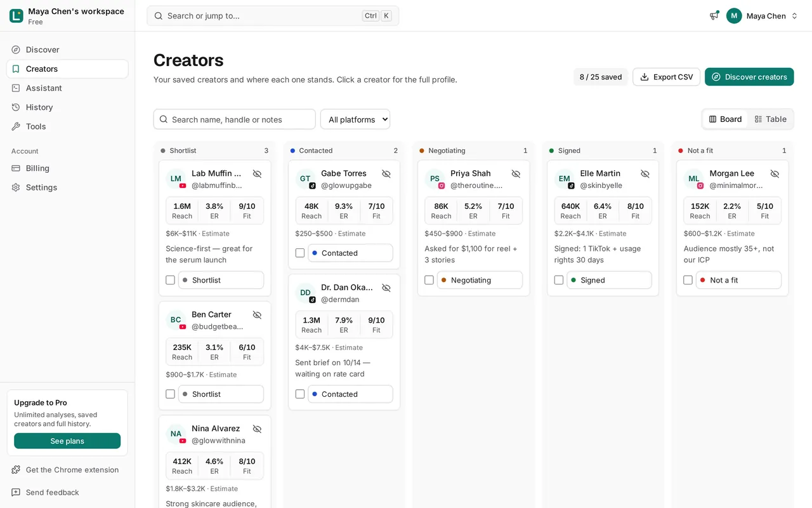The width and height of the screenshot is (812, 508).
Task: Open Tools in the sidebar
Action: point(67,126)
